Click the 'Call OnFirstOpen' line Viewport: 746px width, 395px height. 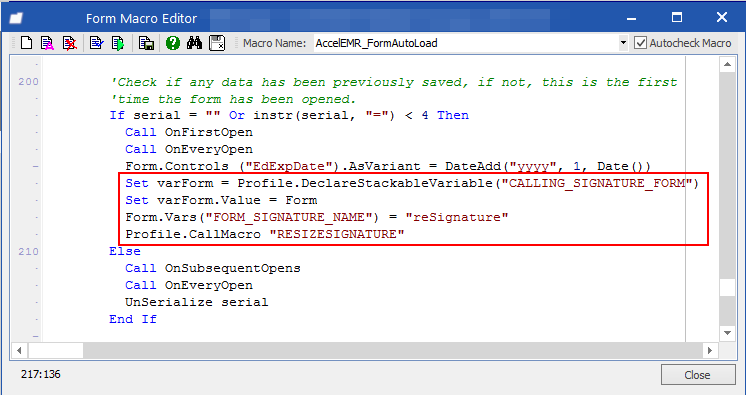coord(189,132)
